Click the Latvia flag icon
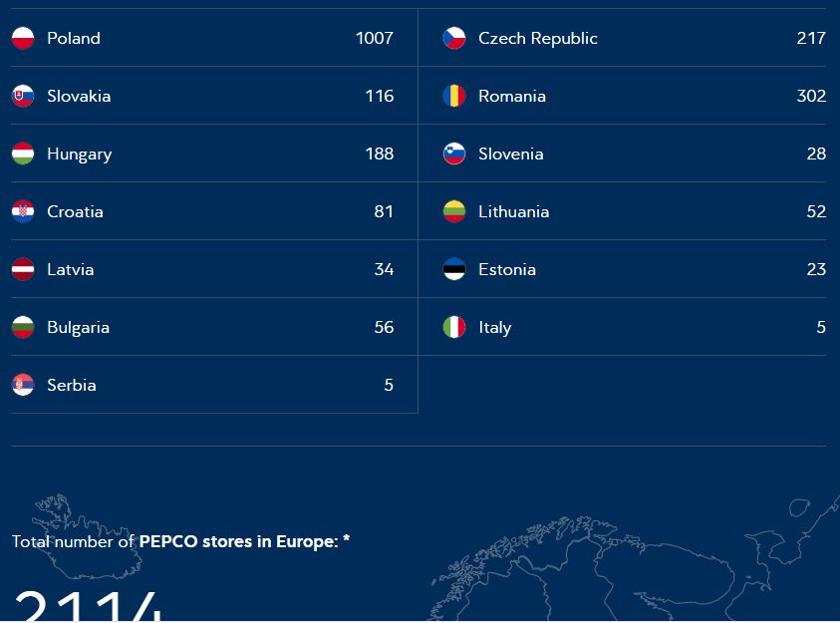 [x=23, y=269]
